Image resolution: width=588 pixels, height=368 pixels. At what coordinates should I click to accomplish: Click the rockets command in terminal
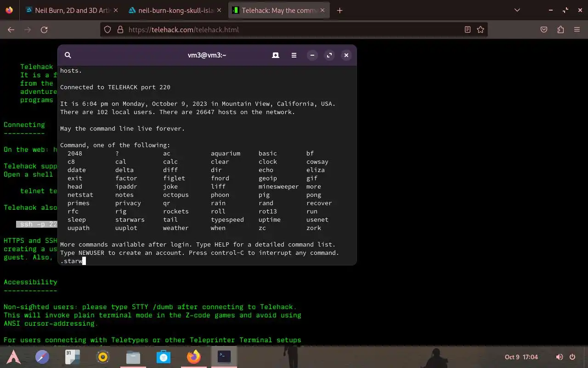(176, 212)
